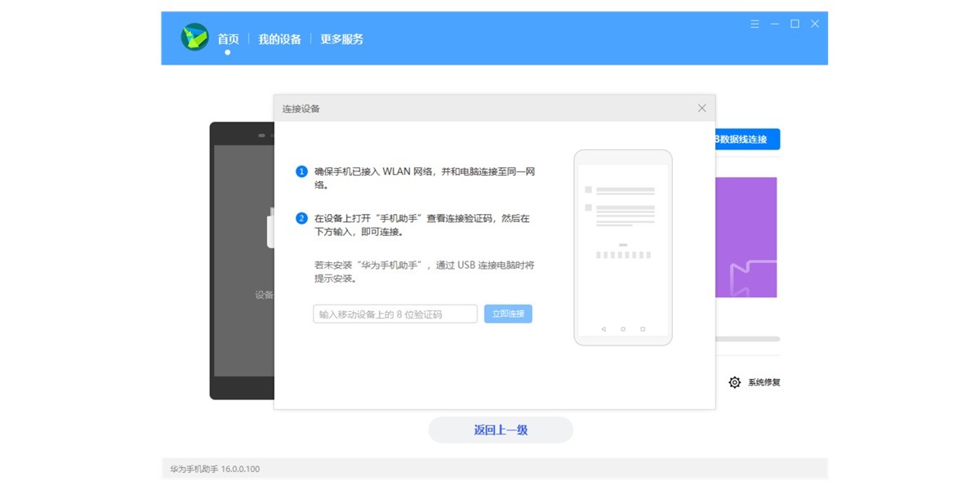Click the 系统修复 gear icon
This screenshot has width=980, height=490.
(x=733, y=381)
